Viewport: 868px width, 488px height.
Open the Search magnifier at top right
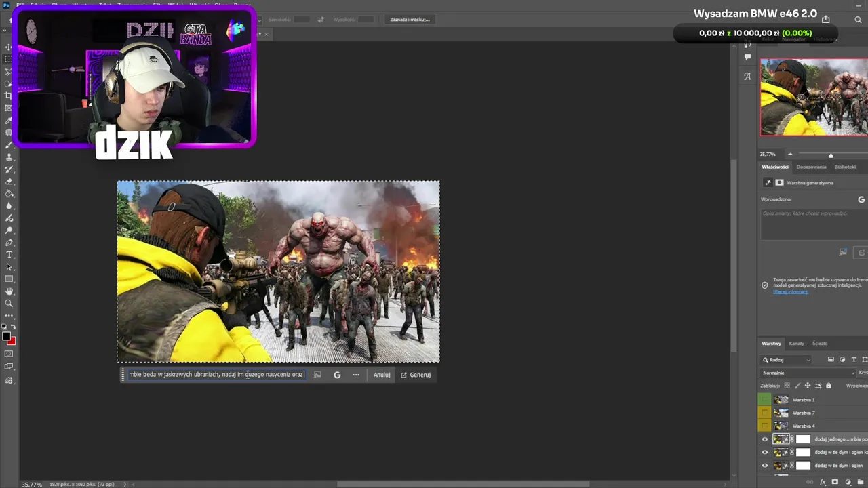[x=858, y=20]
